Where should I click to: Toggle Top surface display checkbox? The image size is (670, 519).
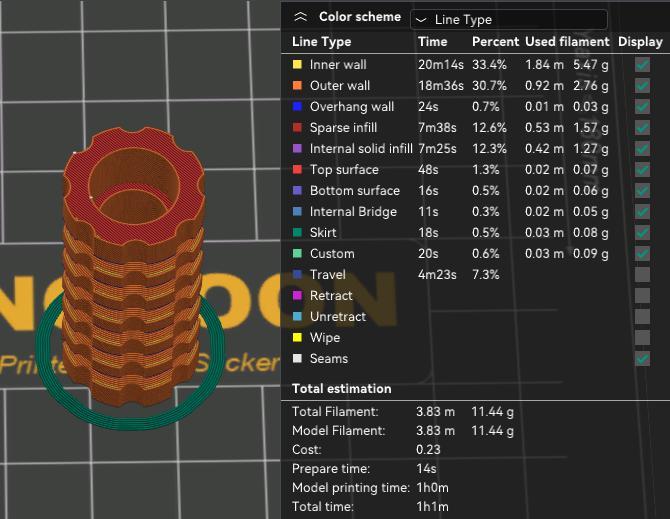point(642,170)
